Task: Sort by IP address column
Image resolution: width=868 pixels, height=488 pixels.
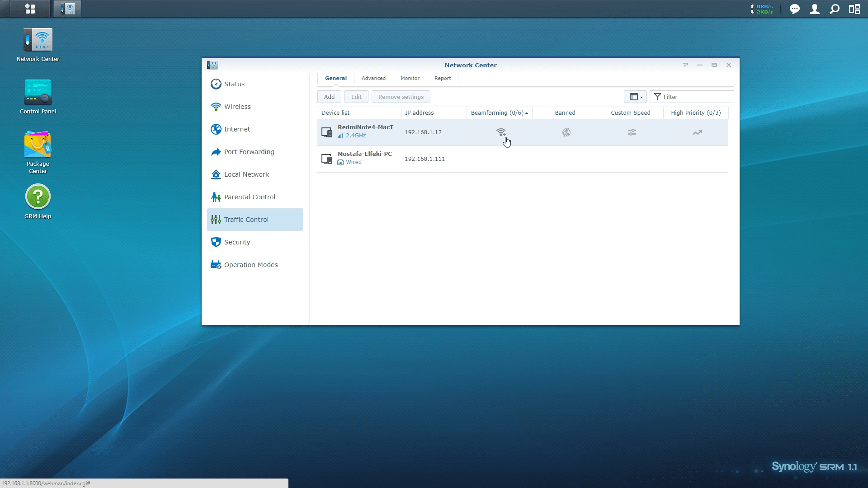Action: pos(434,113)
